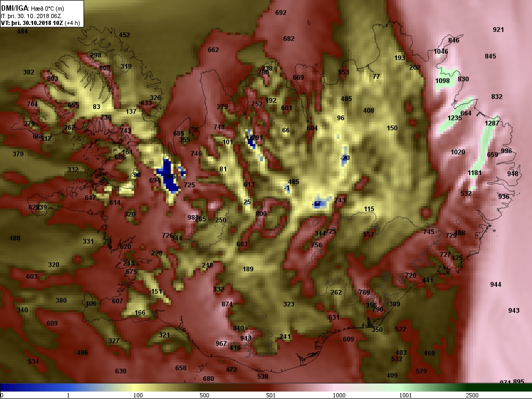The image size is (532, 399).
Task: Click the '1001' legend label
Action: [405, 395]
